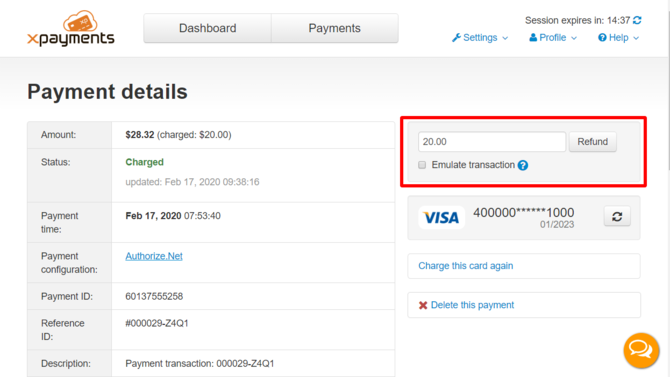Refresh the session timer icon
The height and width of the screenshot is (377, 670).
(637, 20)
